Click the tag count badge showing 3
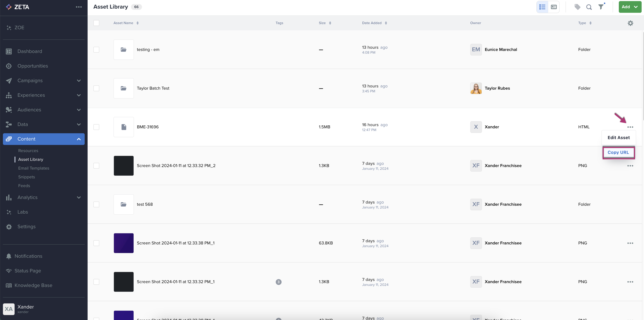The height and width of the screenshot is (320, 644). pos(278,282)
